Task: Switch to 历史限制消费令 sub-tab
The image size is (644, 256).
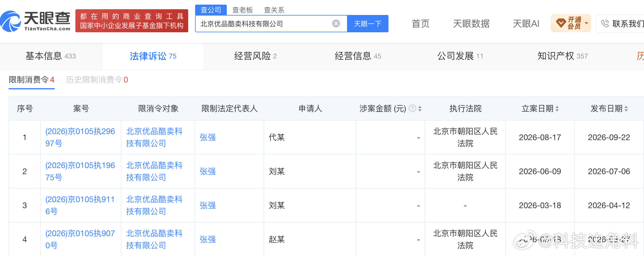Action: click(x=97, y=80)
